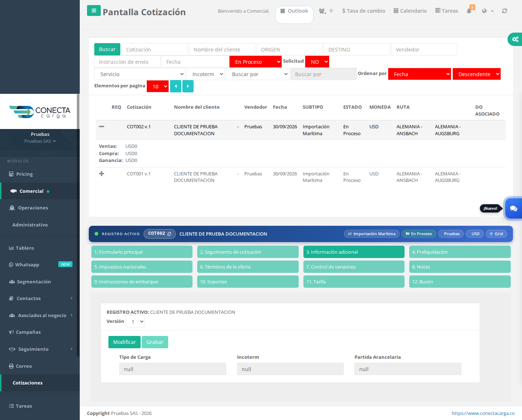Go to previous results page arrow
Screen dimensions: 522x420
coord(175,86)
